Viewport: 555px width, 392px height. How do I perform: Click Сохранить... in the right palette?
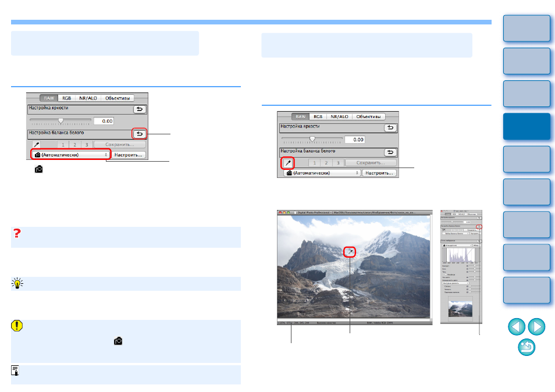coord(371,163)
